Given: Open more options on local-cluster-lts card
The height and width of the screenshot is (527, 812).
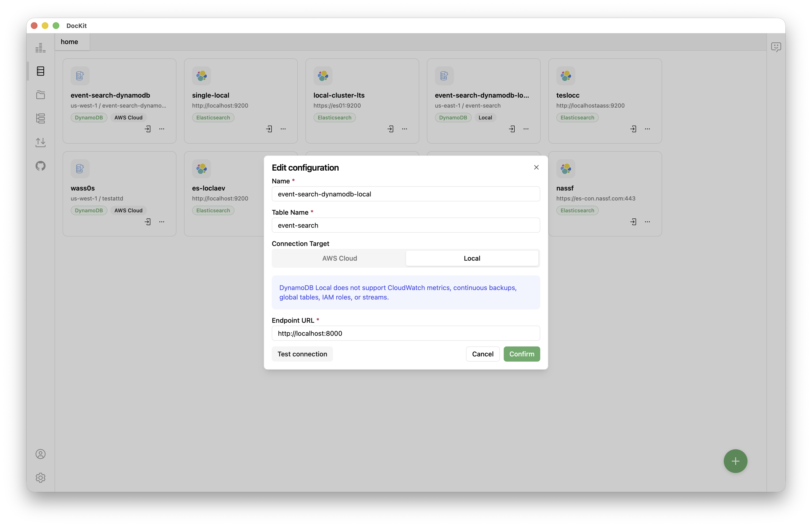Looking at the screenshot, I should point(405,129).
